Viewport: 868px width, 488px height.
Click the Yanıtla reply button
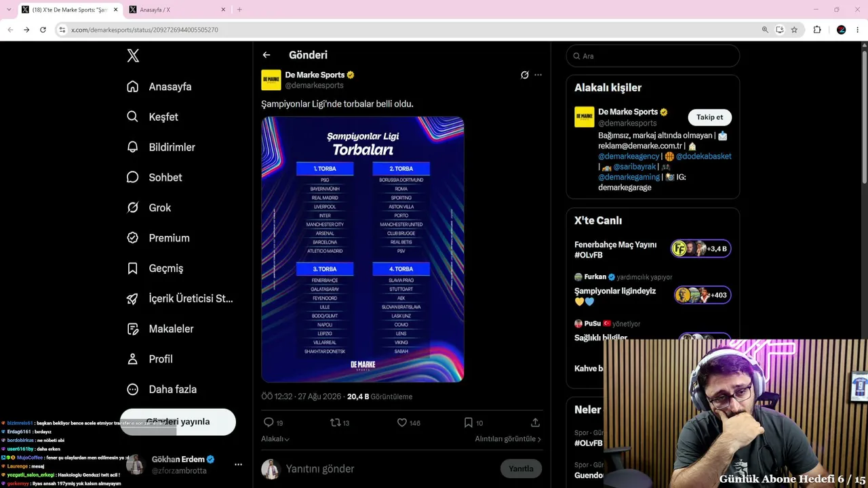[x=521, y=468]
